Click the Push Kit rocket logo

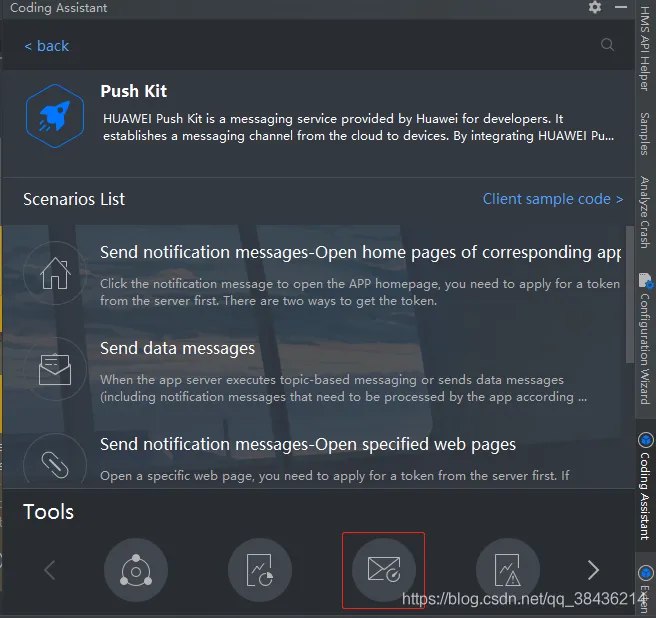55,116
